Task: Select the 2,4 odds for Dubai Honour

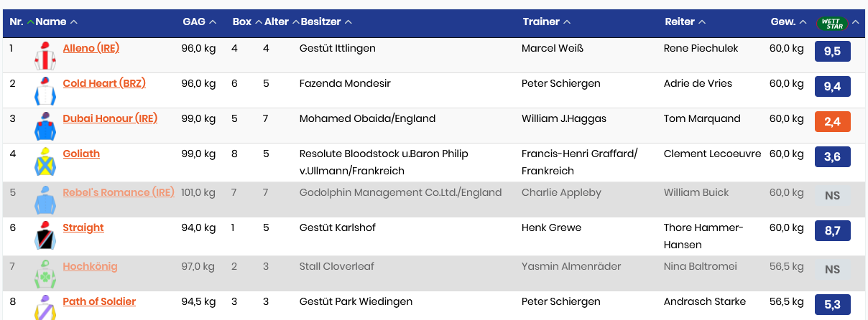Action: [832, 121]
